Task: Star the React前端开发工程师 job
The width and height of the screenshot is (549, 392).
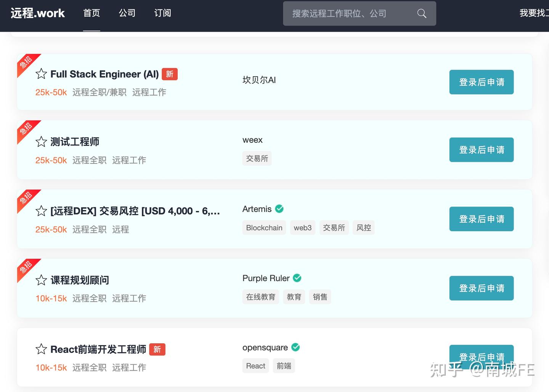Action: tap(41, 349)
